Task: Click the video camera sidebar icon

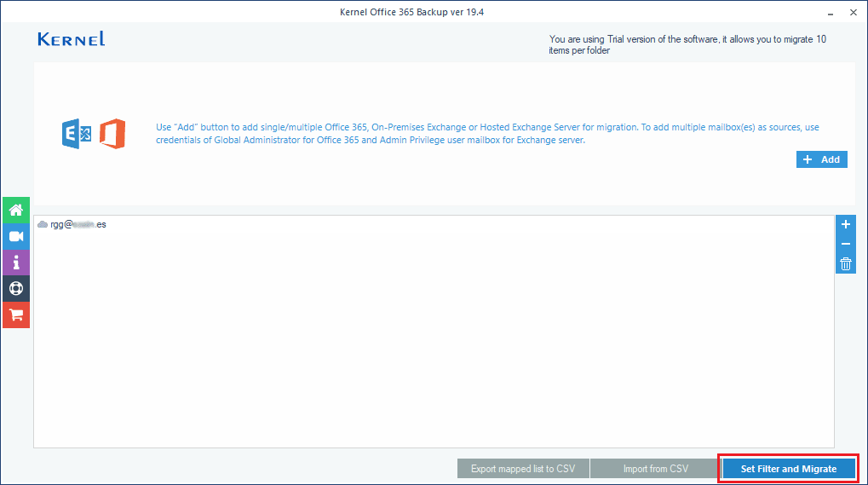Action: point(16,236)
